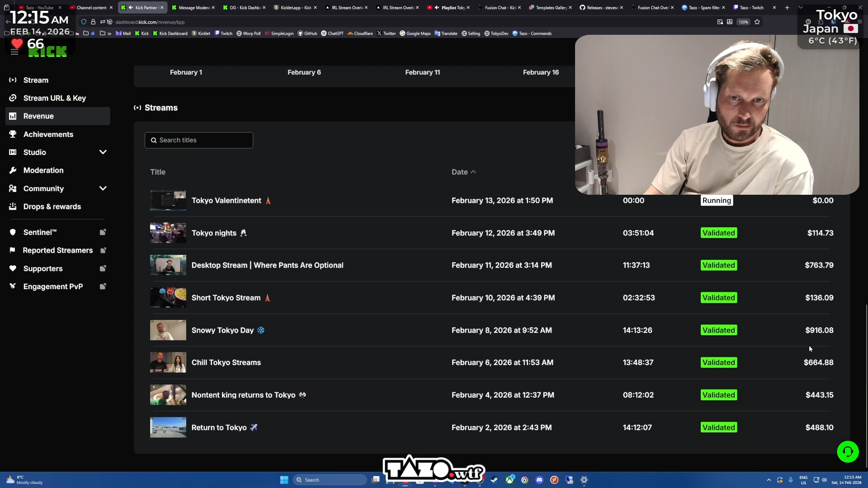Click the page vertical scrollbar
The height and width of the screenshot is (488, 868).
pyautogui.click(x=866, y=384)
